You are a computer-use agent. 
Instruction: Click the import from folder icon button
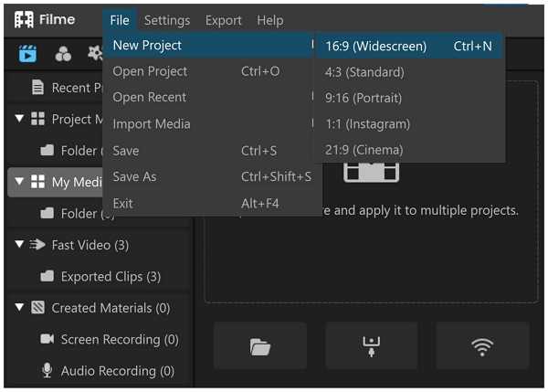coord(260,346)
